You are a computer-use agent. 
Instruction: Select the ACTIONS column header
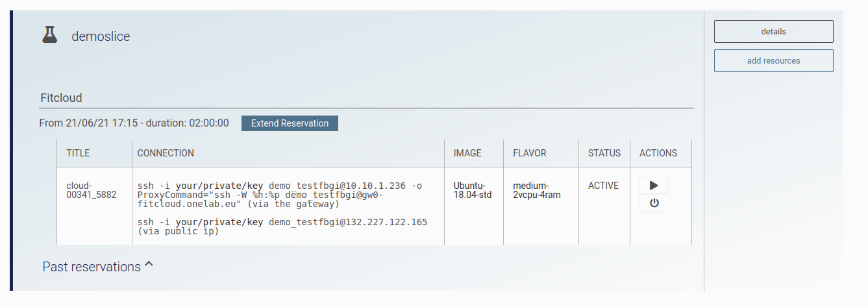point(658,153)
